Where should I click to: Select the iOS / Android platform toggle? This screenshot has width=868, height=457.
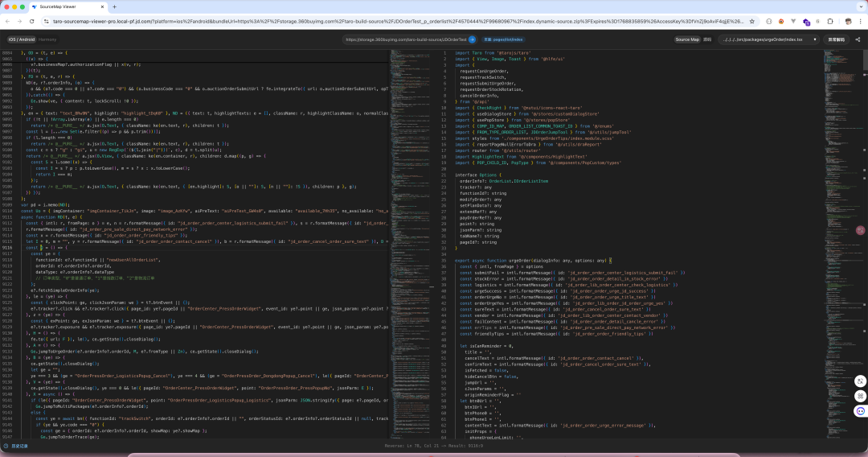[22, 39]
